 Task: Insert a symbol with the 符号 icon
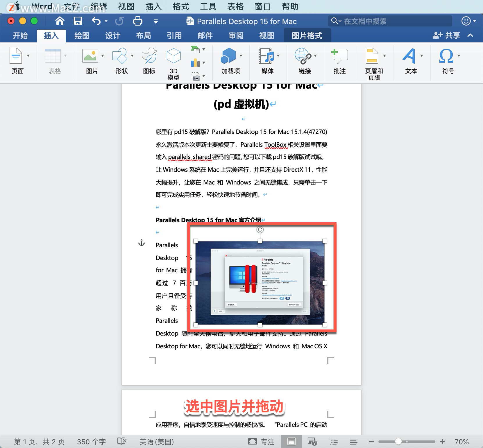pos(446,56)
